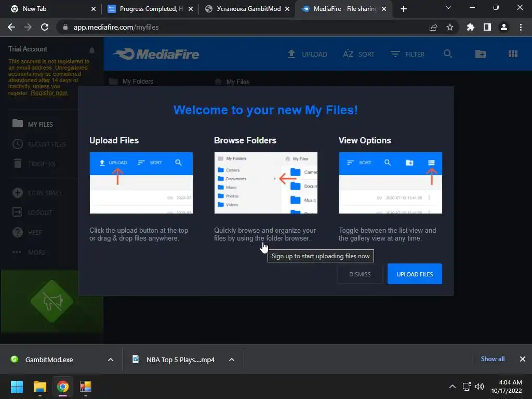The image size is (532, 399).
Task: Click the Browse Folders tutorial thumbnail
Action: 265,183
